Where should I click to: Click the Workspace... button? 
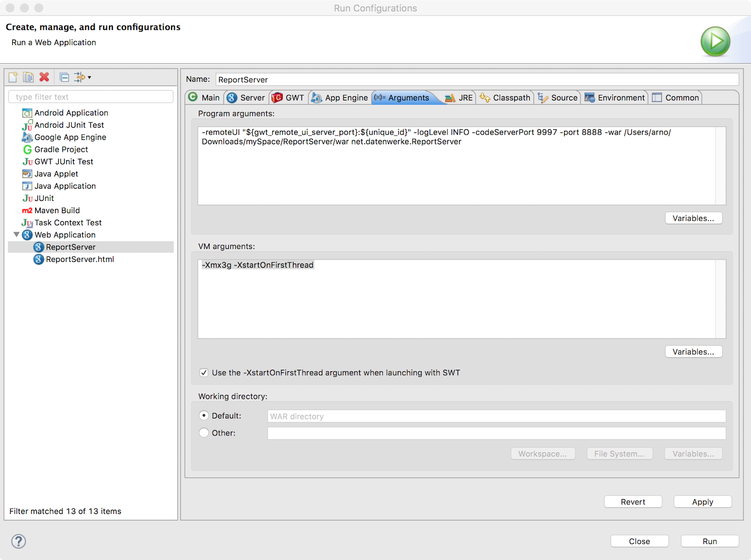(x=543, y=454)
